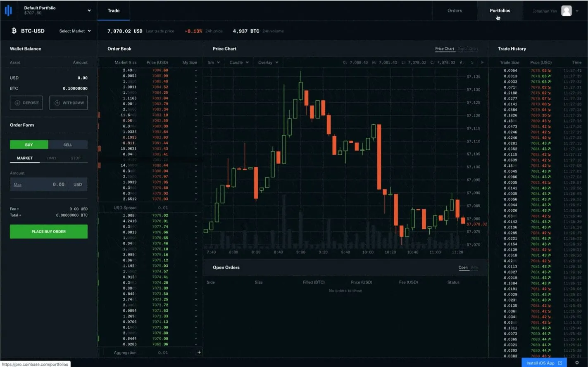The image size is (588, 367).
Task: Switch the order form to Sell
Action: pos(67,144)
